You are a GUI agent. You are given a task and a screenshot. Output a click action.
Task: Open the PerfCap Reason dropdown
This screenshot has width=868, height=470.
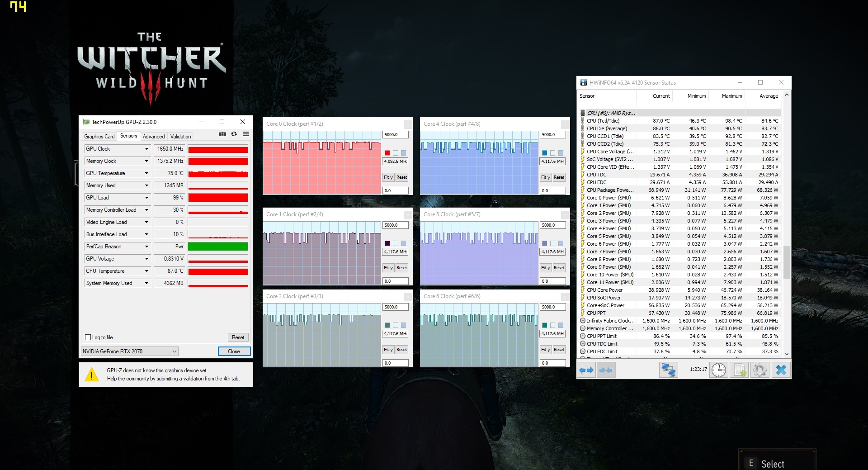[146, 247]
